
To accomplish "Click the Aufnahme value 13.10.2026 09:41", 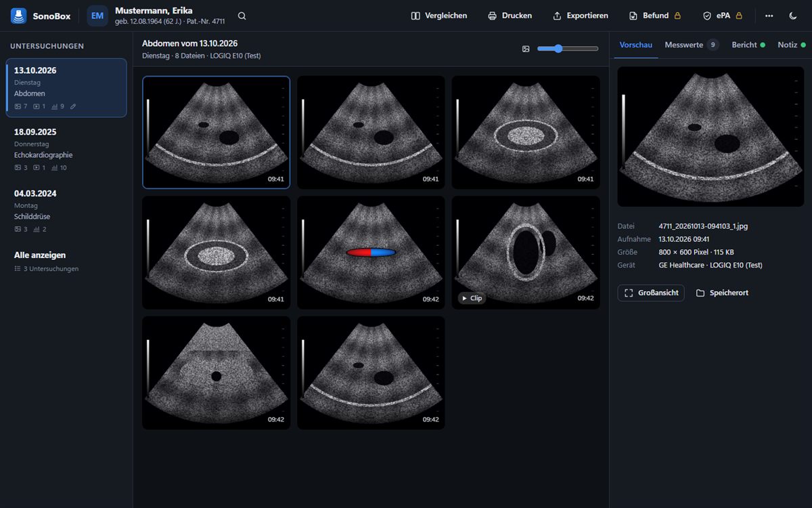I will (x=684, y=239).
